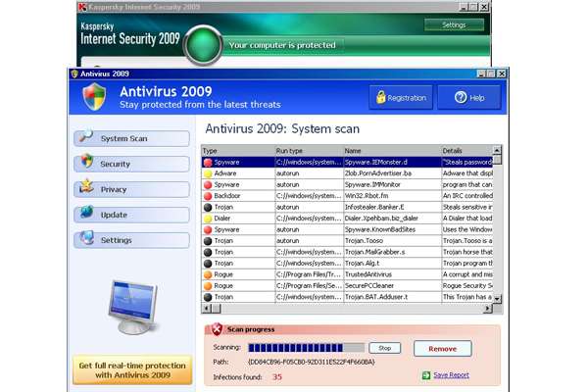Click the red dot of Spyware.IEMonster.d row
Viewport: 588px width, 392px height.
[208, 163]
